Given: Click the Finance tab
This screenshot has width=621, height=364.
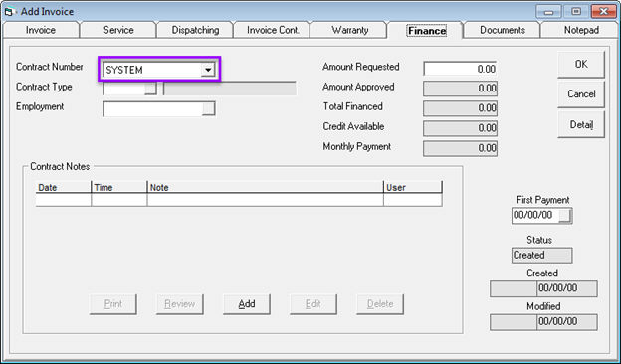Looking at the screenshot, I should coord(427,31).
